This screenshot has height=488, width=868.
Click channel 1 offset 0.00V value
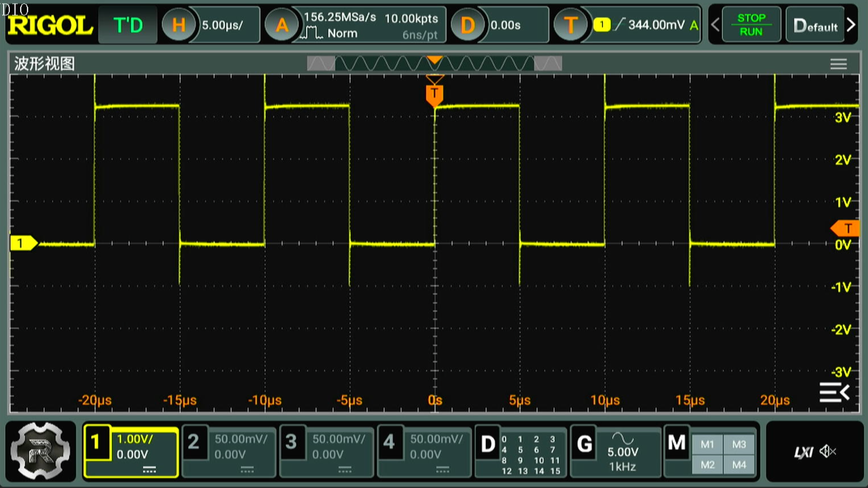tap(132, 455)
